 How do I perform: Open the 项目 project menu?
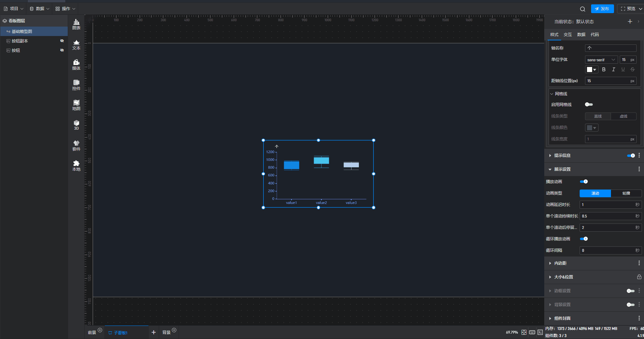pos(13,9)
